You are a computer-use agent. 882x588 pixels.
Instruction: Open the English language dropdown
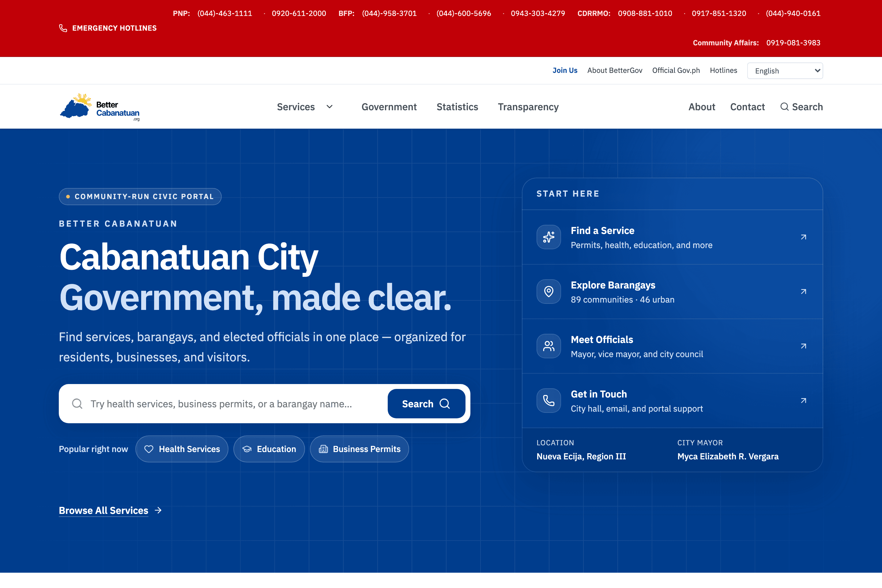point(785,71)
